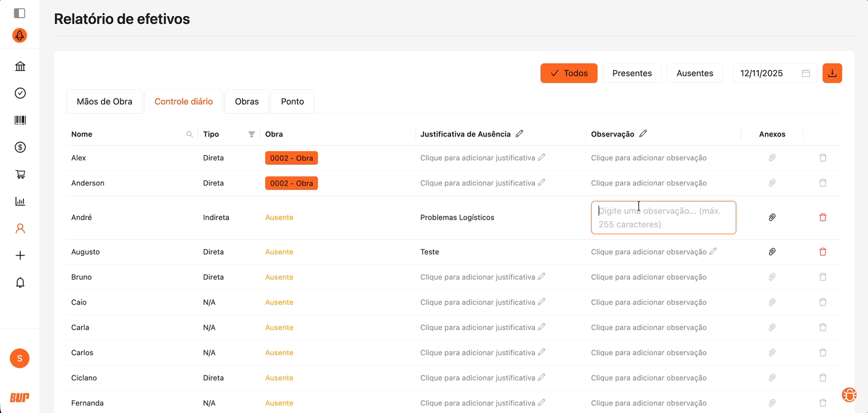Open Augusto's attachments paperclip icon
868x413 pixels.
(772, 252)
